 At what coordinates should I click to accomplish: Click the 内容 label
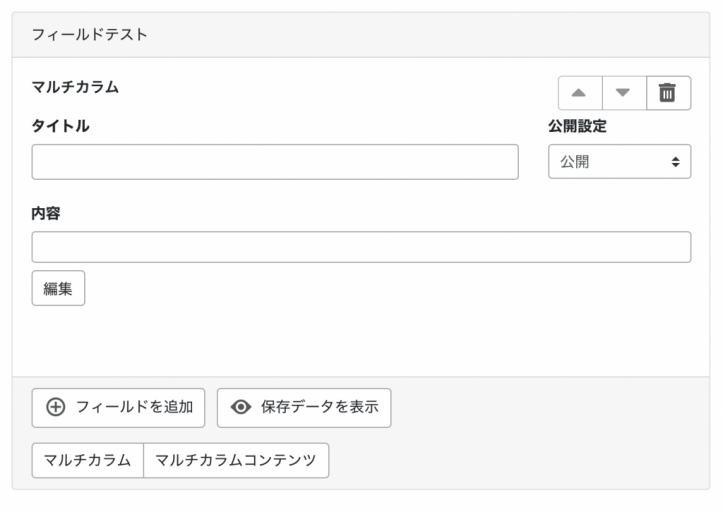[x=46, y=213]
